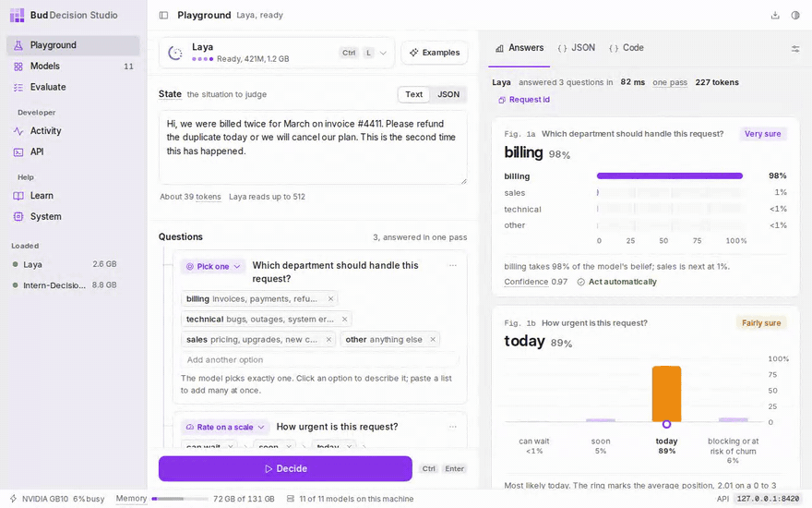
Task: Open the Laya model selector dropdown chevron
Action: pyautogui.click(x=383, y=53)
